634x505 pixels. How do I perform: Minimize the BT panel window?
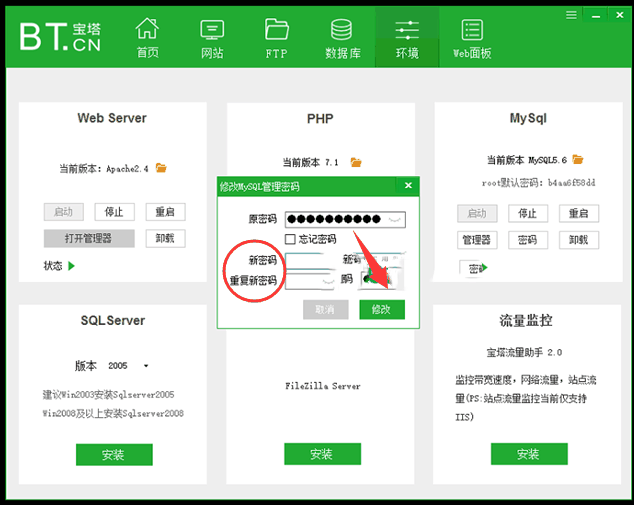(596, 15)
